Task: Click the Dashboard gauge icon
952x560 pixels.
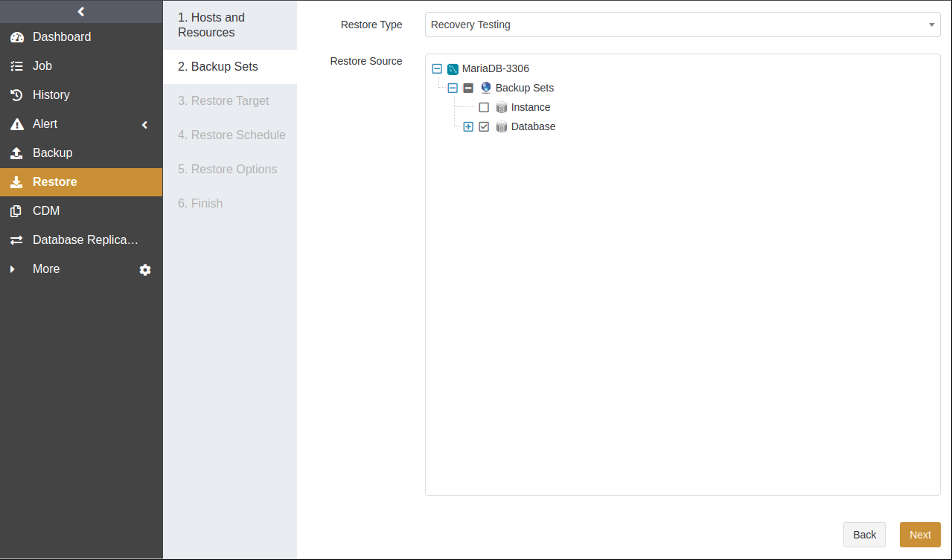Action: pos(16,37)
